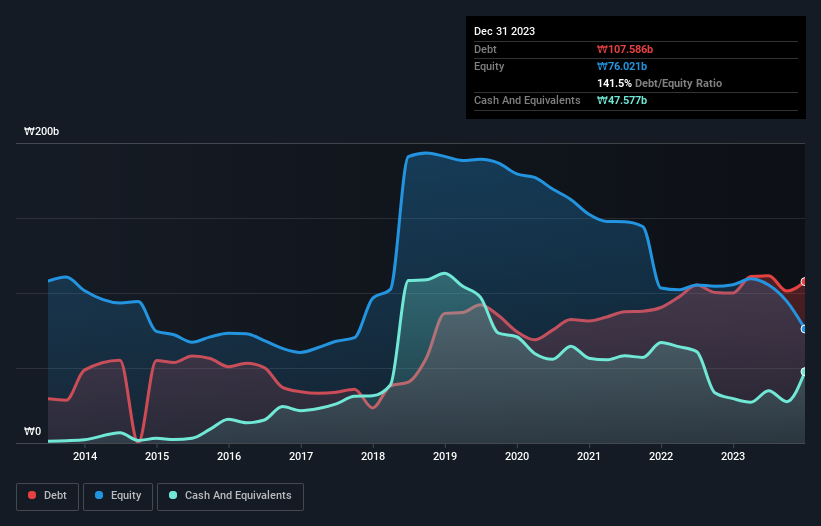Image resolution: width=821 pixels, height=526 pixels.
Task: Click the ₩200b y-axis label
Action: (41, 131)
